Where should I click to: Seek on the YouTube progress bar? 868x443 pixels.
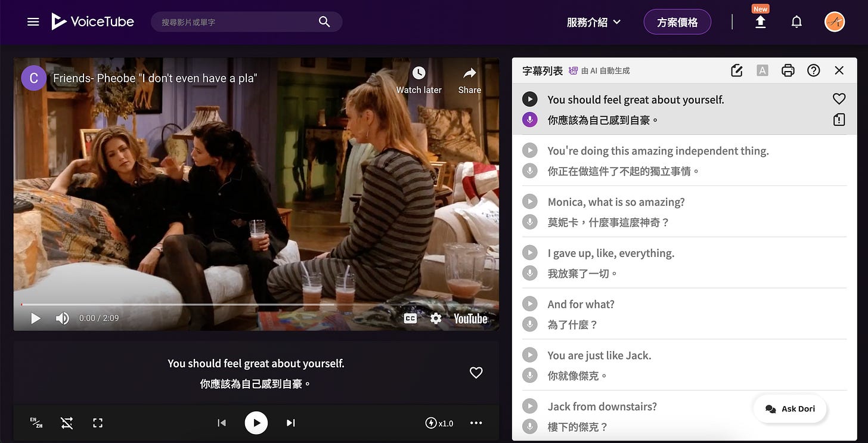point(256,304)
